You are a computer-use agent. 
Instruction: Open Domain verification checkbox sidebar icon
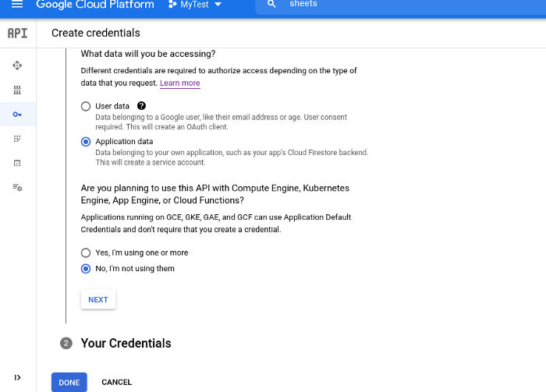pos(17,163)
